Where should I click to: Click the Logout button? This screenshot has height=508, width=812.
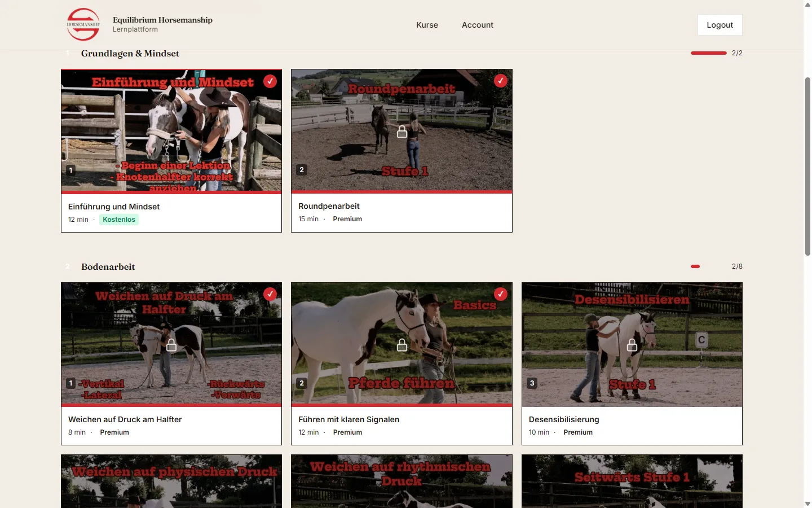[x=720, y=25]
